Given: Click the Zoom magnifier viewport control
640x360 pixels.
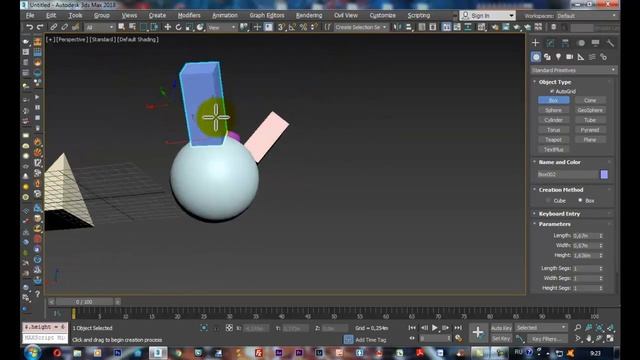Looking at the screenshot, I should pyautogui.click(x=578, y=328).
